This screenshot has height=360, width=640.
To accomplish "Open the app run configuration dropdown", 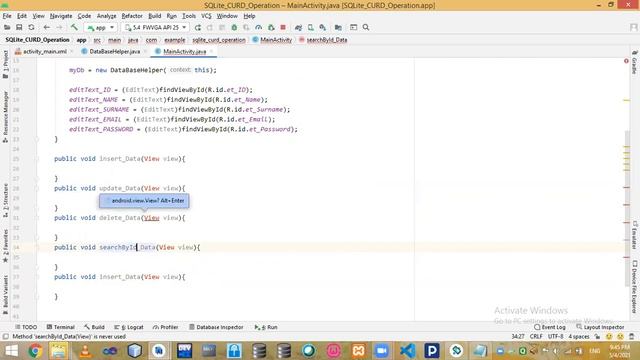I will [101, 27].
